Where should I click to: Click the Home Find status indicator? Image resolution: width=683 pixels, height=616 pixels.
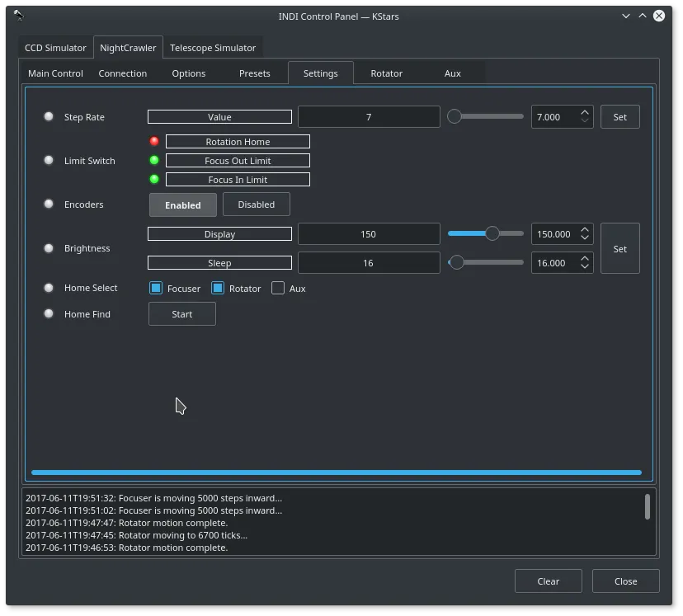pyautogui.click(x=49, y=313)
